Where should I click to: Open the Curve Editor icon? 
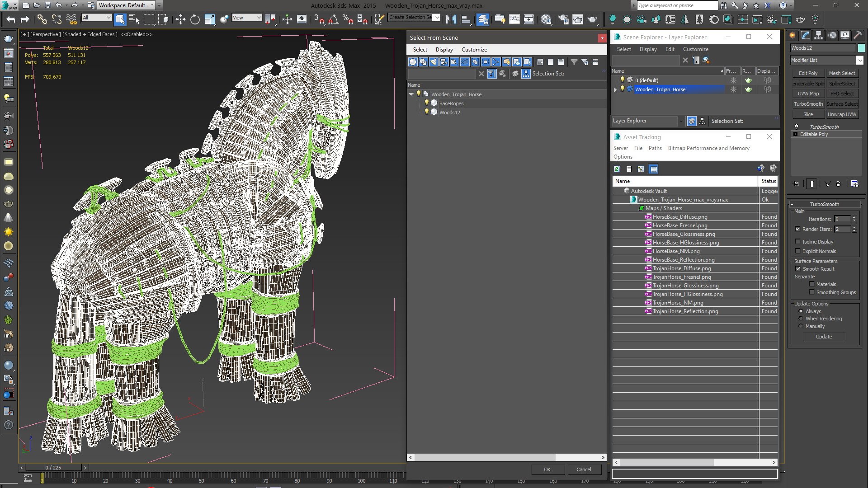pos(514,19)
